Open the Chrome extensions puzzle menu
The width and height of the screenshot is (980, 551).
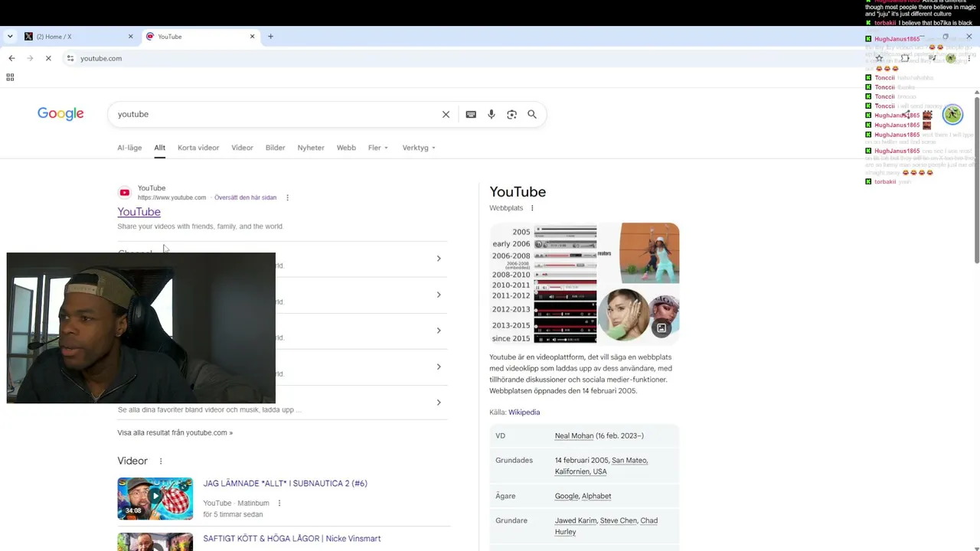click(905, 58)
